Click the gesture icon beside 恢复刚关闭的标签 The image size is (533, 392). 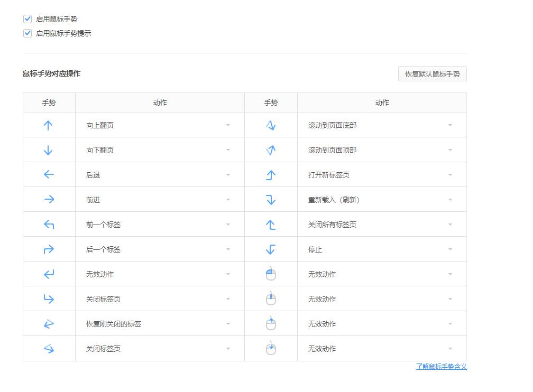(x=49, y=324)
